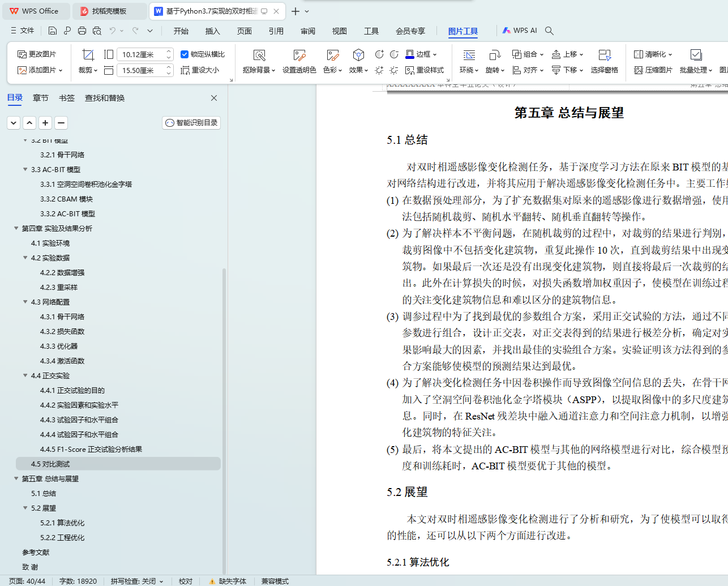Click the 拼写检查: 关闭 status bar toggle
Image resolution: width=728 pixels, height=586 pixels.
tap(137, 581)
